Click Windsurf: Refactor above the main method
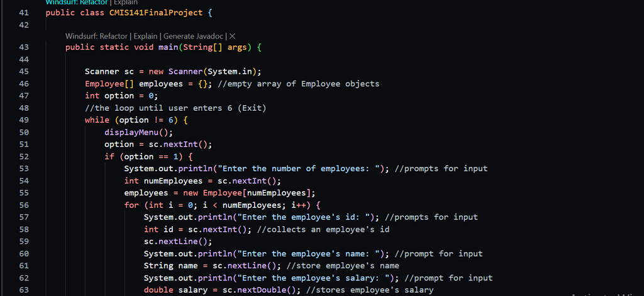The width and height of the screenshot is (644, 296). pyautogui.click(x=97, y=37)
